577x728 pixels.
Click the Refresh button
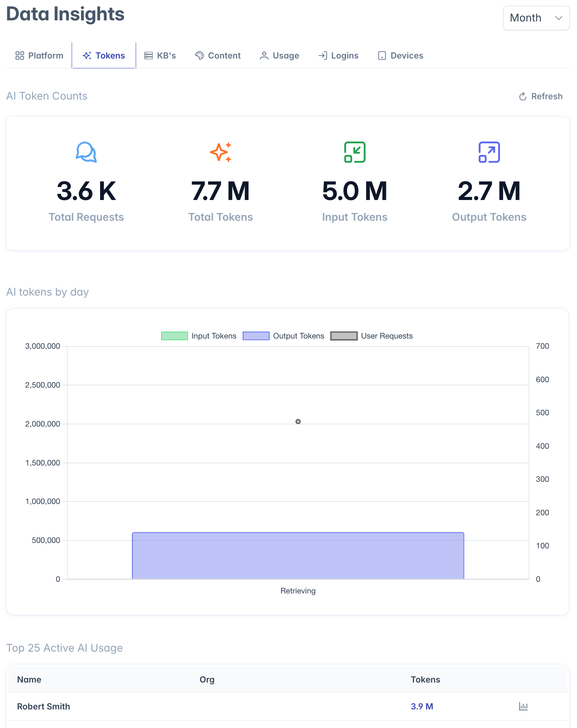coord(541,96)
